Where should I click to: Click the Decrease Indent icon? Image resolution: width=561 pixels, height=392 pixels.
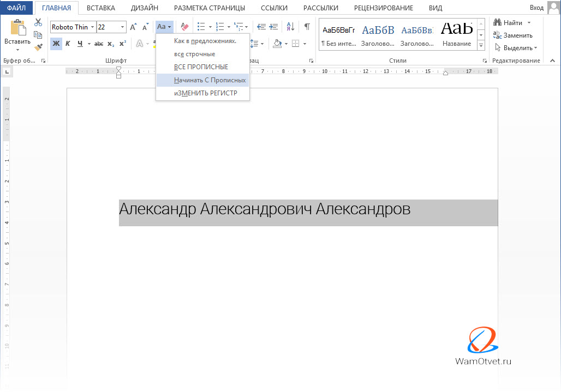(x=260, y=27)
